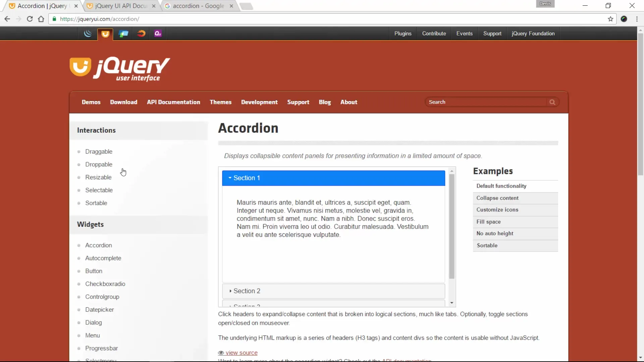The width and height of the screenshot is (644, 362).
Task: Open the Download menu item
Action: pos(123,102)
